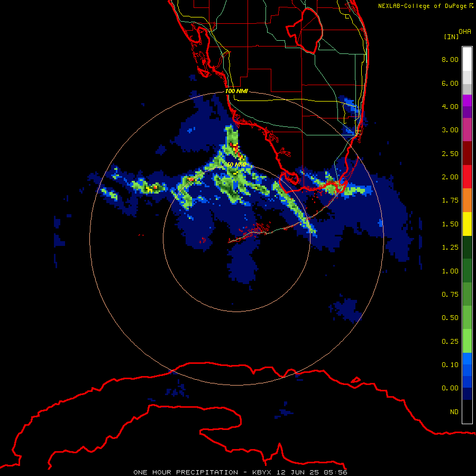
Task: Click the 0.50 legend value
Action: point(450,318)
